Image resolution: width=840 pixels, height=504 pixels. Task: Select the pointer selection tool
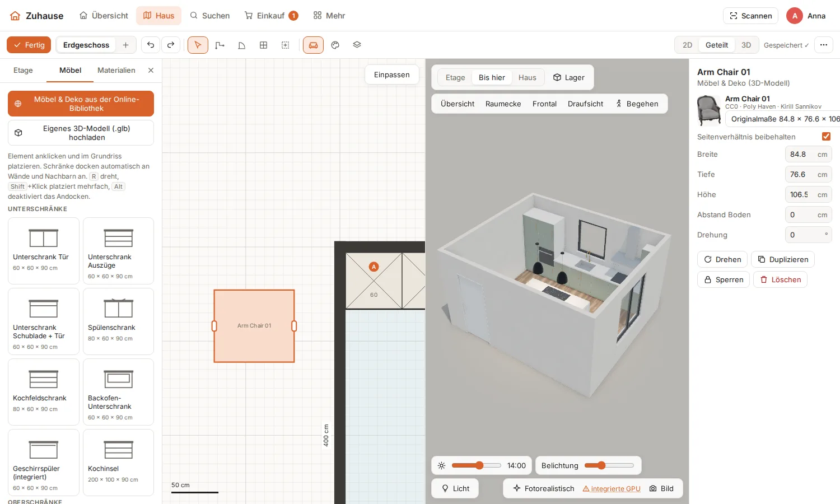tap(198, 45)
